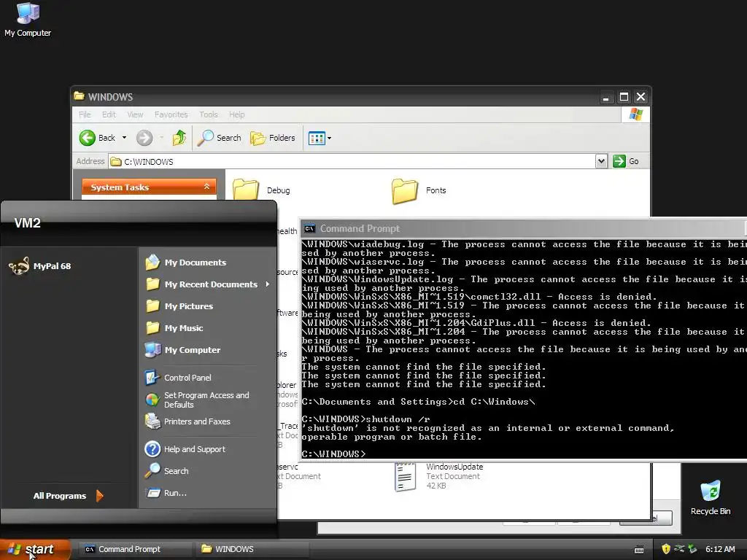747x560 pixels.
Task: Click the Start button
Action: (x=35, y=550)
